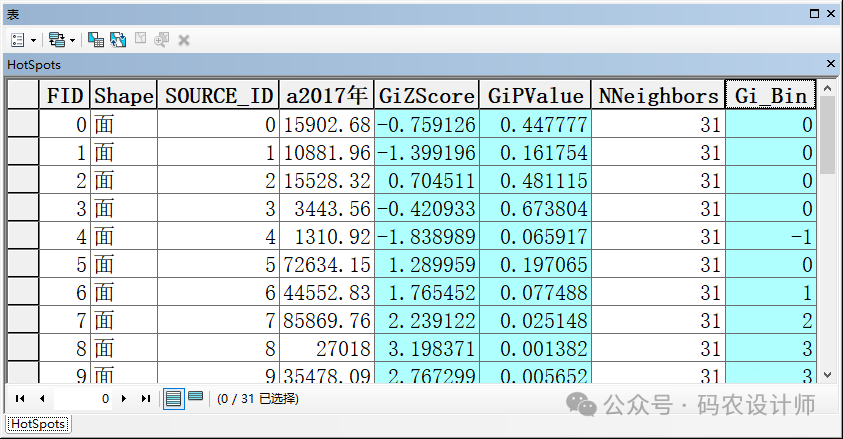The width and height of the screenshot is (843, 439).
Task: Open the table window position dropdown
Action: (815, 14)
